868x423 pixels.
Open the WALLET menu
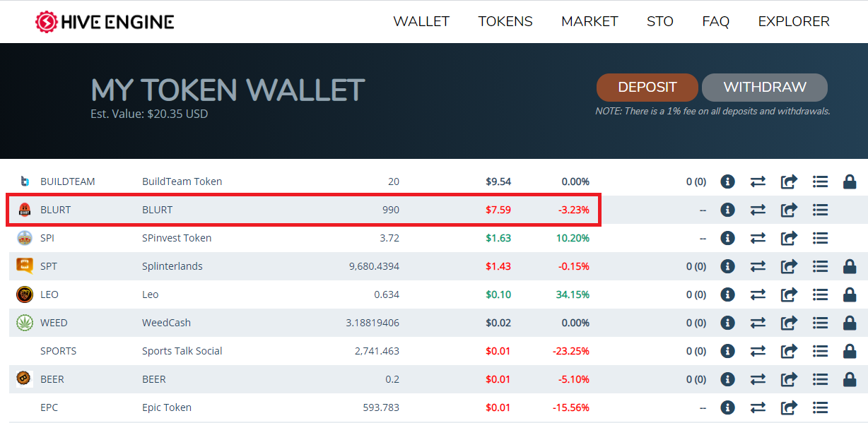pyautogui.click(x=421, y=22)
